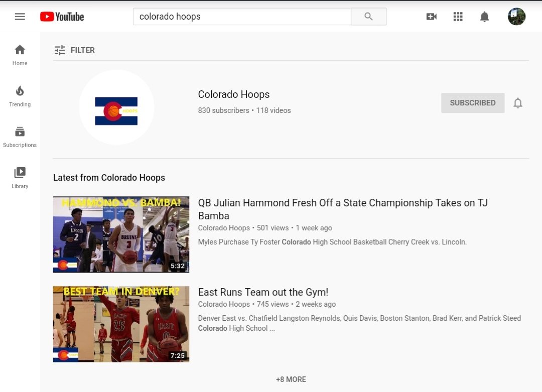Go to Home in sidebar

[x=20, y=55]
